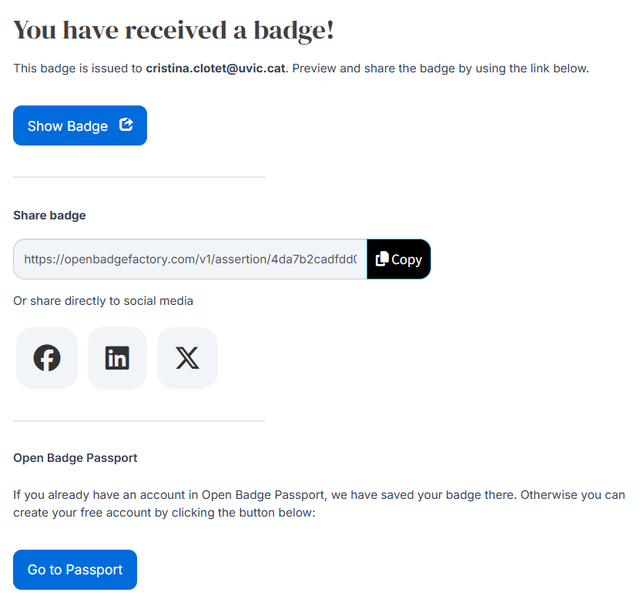Share the badge on X
The image size is (643, 599).
coord(187,358)
